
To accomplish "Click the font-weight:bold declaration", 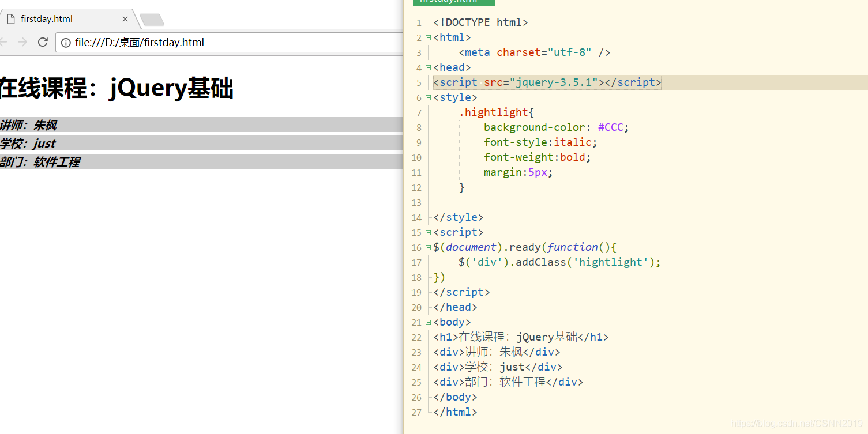I will [x=538, y=157].
